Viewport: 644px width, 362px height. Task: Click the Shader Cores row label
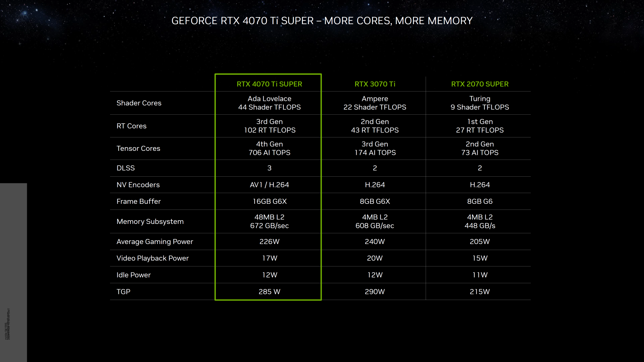139,103
